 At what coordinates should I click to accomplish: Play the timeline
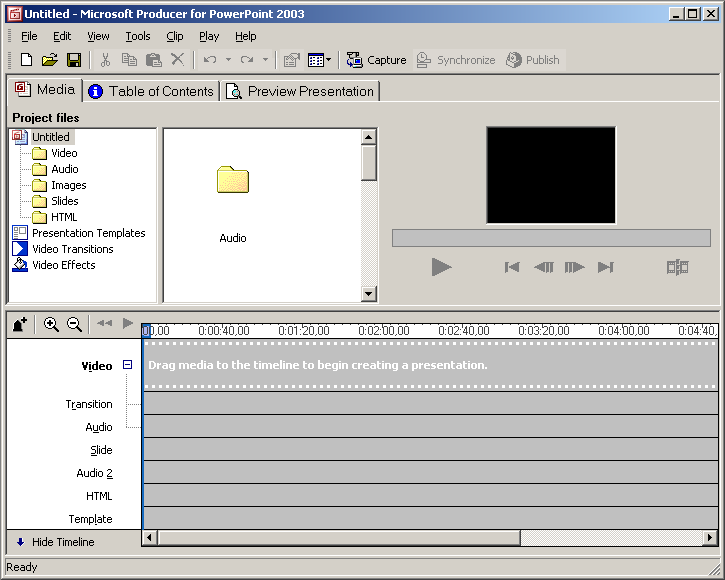(x=128, y=323)
